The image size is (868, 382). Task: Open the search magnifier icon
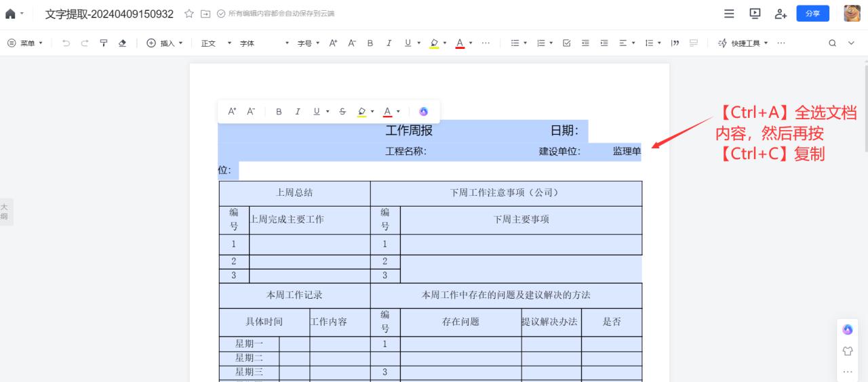tap(832, 43)
